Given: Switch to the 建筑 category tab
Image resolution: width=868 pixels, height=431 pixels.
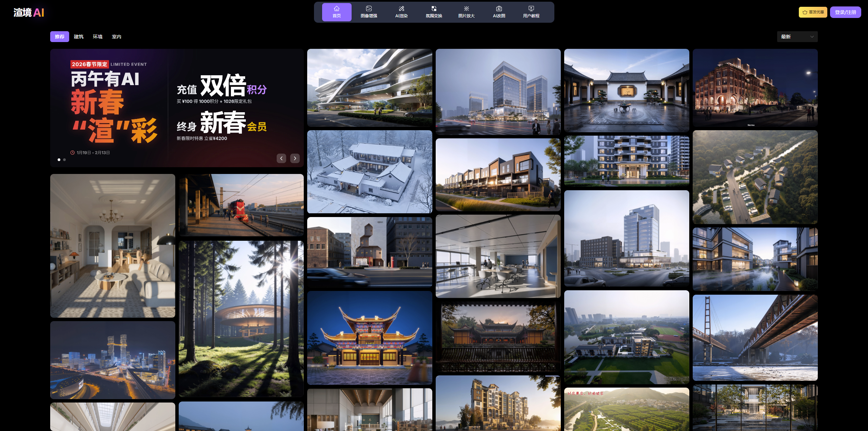Looking at the screenshot, I should pos(78,37).
